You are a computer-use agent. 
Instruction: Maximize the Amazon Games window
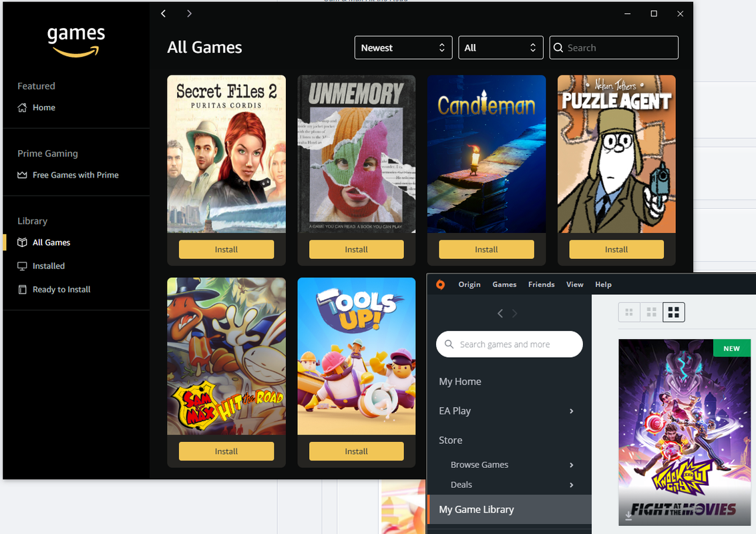tap(654, 13)
